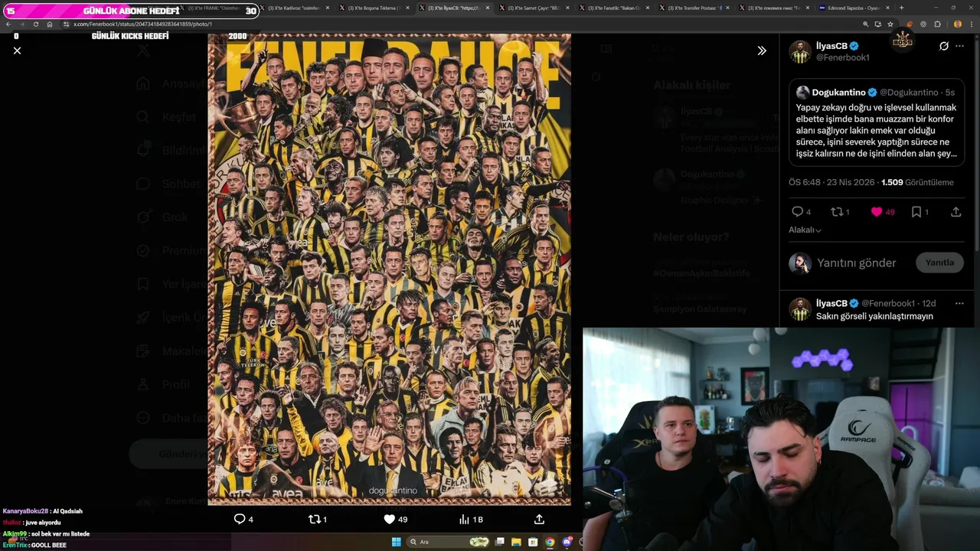Open the Chrome three-dot menu

point(971,24)
